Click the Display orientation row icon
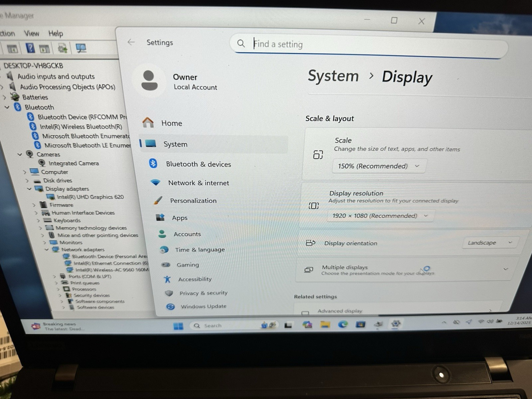This screenshot has width=532, height=399. coord(311,243)
